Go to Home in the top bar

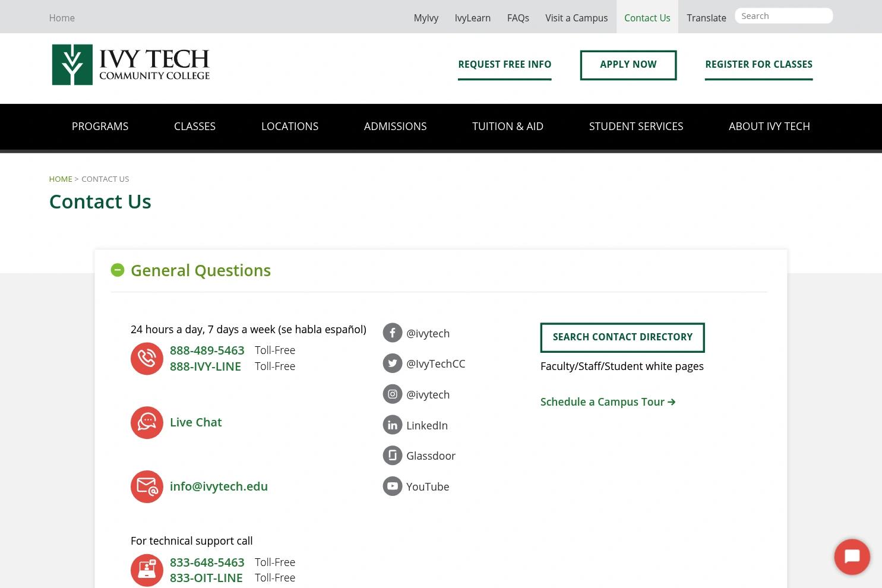62,18
